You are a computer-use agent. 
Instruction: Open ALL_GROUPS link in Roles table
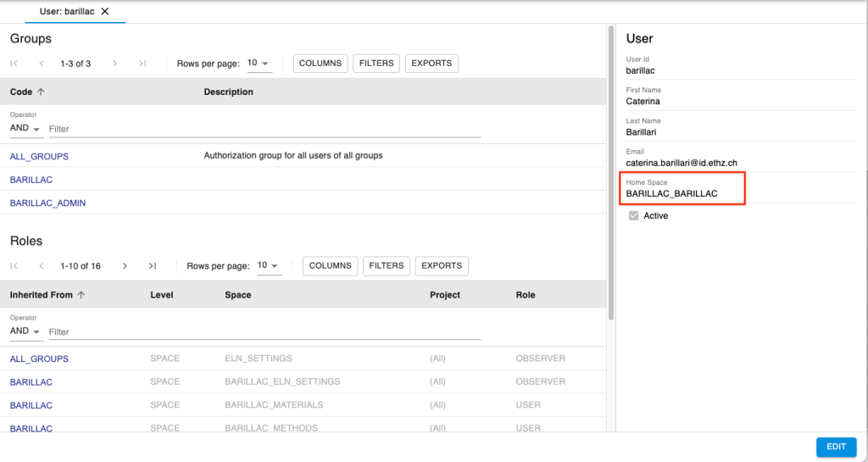[39, 359]
